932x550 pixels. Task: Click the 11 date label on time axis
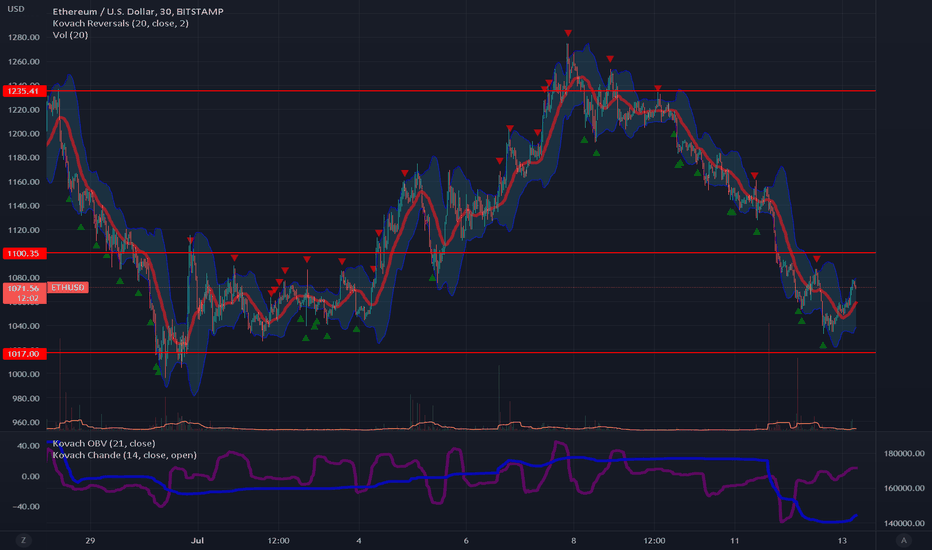735,540
